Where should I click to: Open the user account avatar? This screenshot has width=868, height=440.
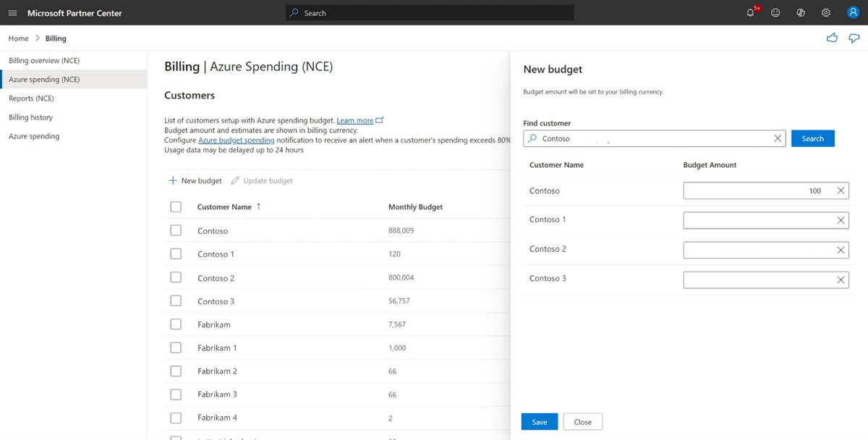852,13
